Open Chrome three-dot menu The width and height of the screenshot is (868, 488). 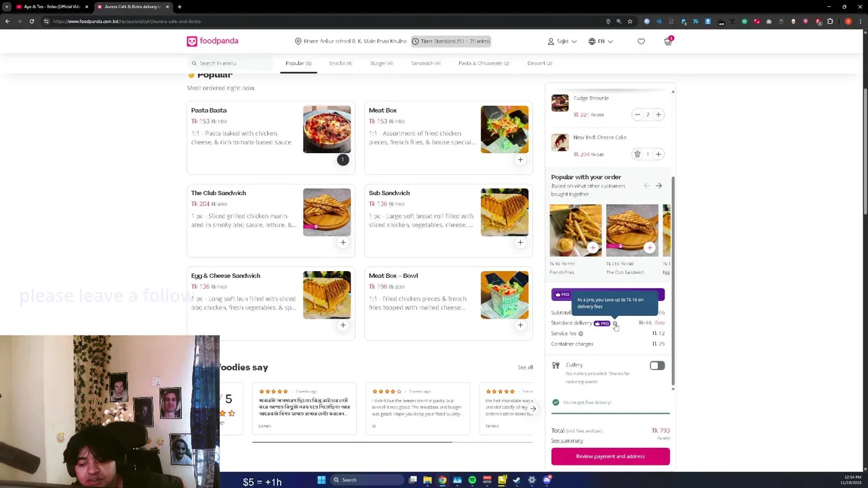[861, 21]
